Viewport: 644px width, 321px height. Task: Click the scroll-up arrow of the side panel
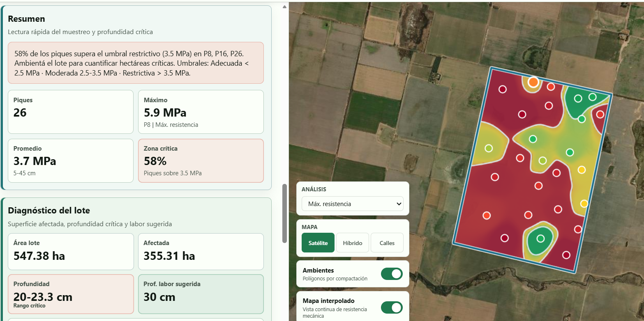point(284,7)
